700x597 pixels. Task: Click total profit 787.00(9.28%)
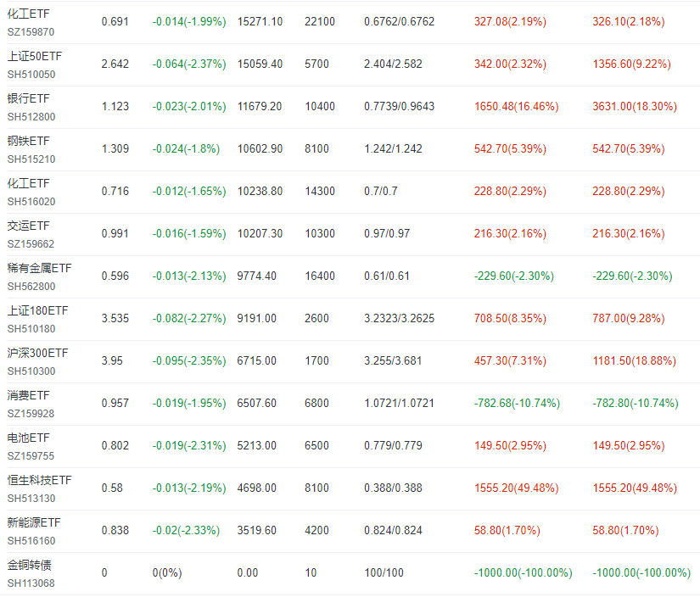[x=629, y=319]
